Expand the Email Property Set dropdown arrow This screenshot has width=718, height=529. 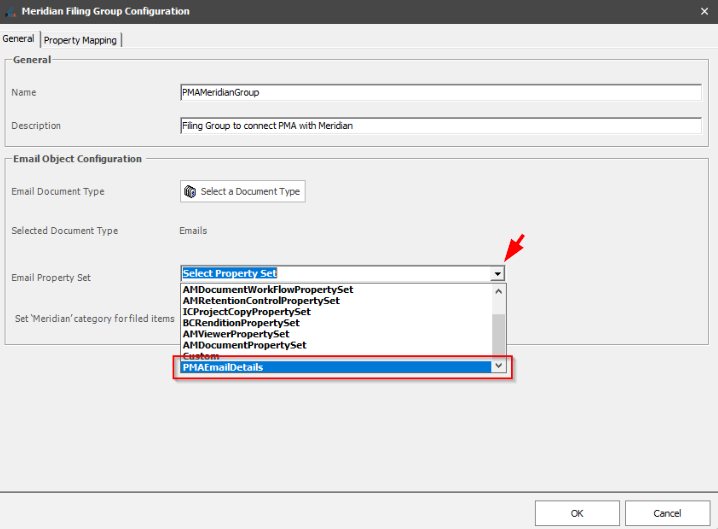pyautogui.click(x=497, y=274)
